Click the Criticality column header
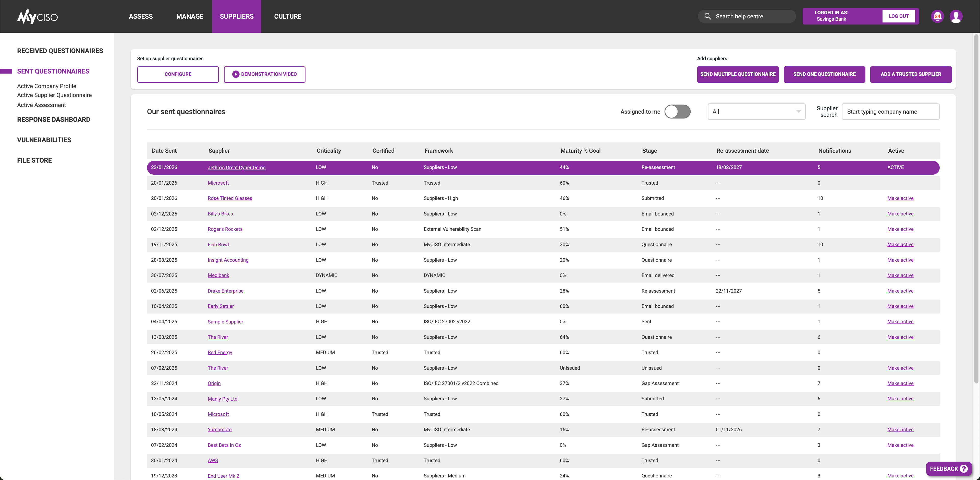 (329, 151)
